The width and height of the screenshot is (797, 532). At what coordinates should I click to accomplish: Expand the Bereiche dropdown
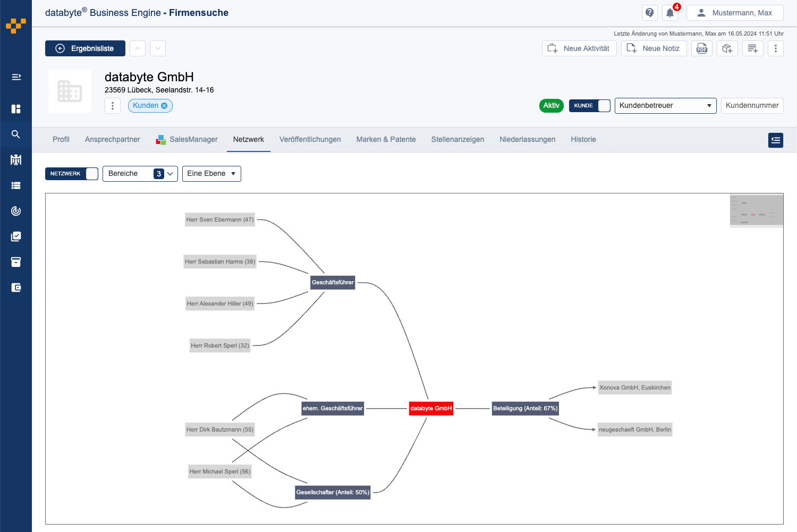[x=169, y=173]
